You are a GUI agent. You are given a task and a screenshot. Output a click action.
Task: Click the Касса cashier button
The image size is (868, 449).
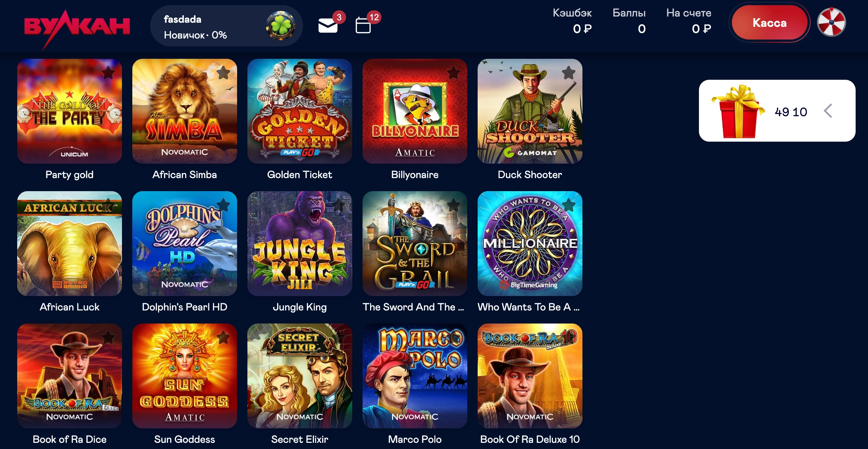[769, 23]
